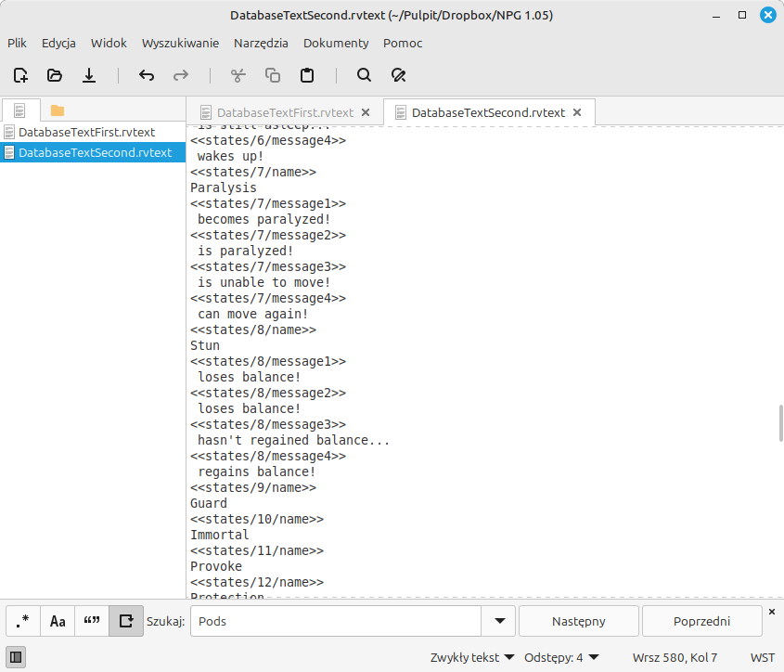Click the 'is unable to move!' line

click(264, 283)
